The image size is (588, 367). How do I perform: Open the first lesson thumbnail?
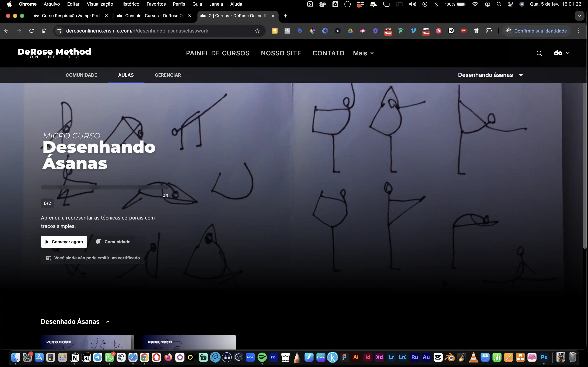pos(87,342)
